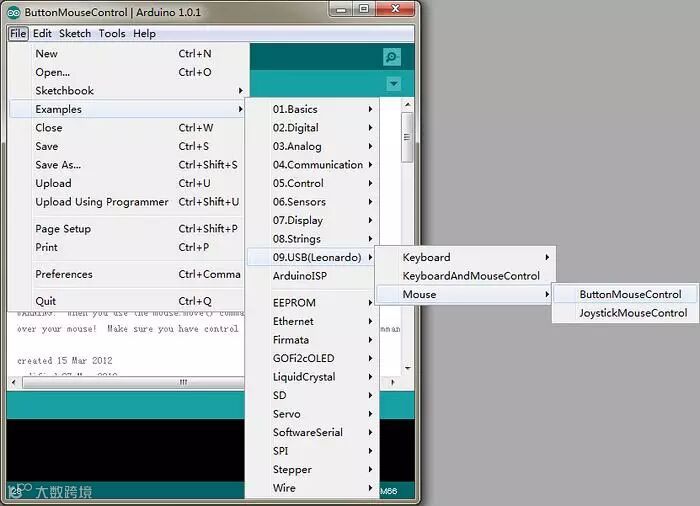Choose New from File menu
Screen dimensions: 700x506
[126, 54]
